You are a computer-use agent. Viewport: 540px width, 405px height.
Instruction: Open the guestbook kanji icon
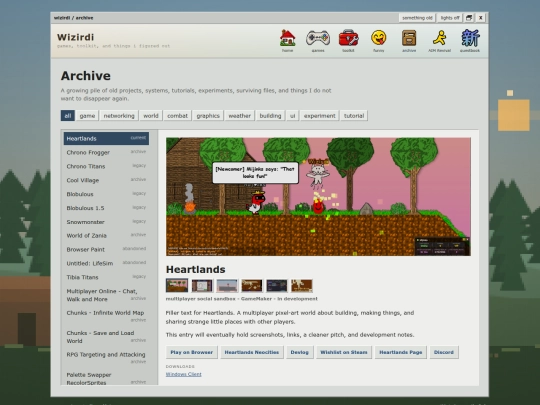470,41
